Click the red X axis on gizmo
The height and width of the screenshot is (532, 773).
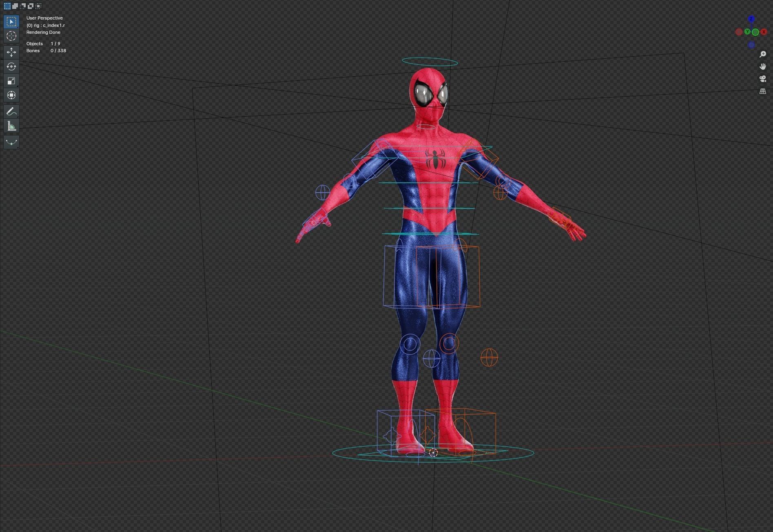[764, 32]
